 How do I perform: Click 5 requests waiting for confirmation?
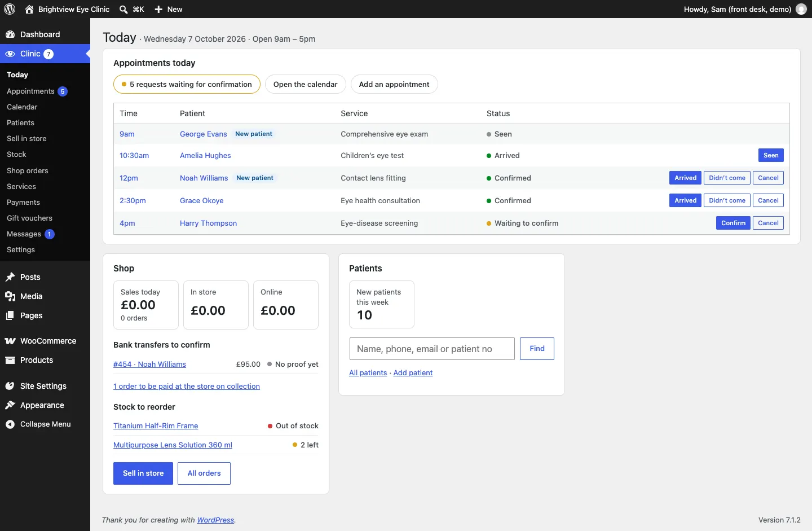pos(187,84)
